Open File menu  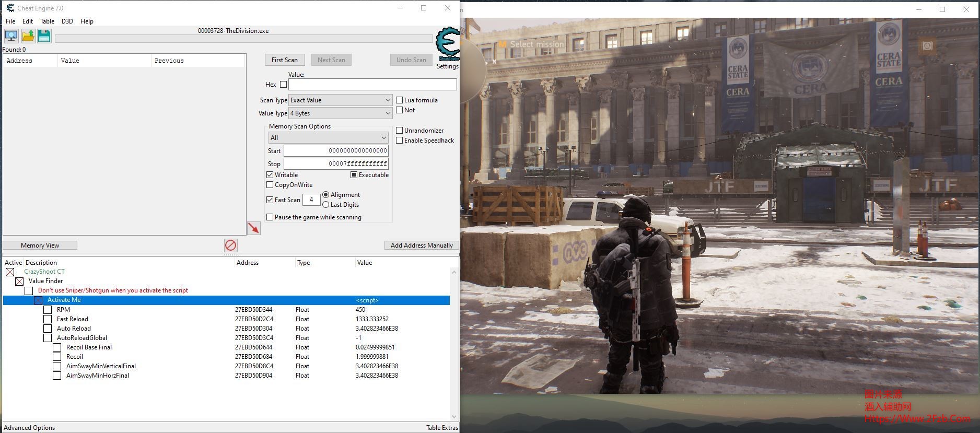10,21
